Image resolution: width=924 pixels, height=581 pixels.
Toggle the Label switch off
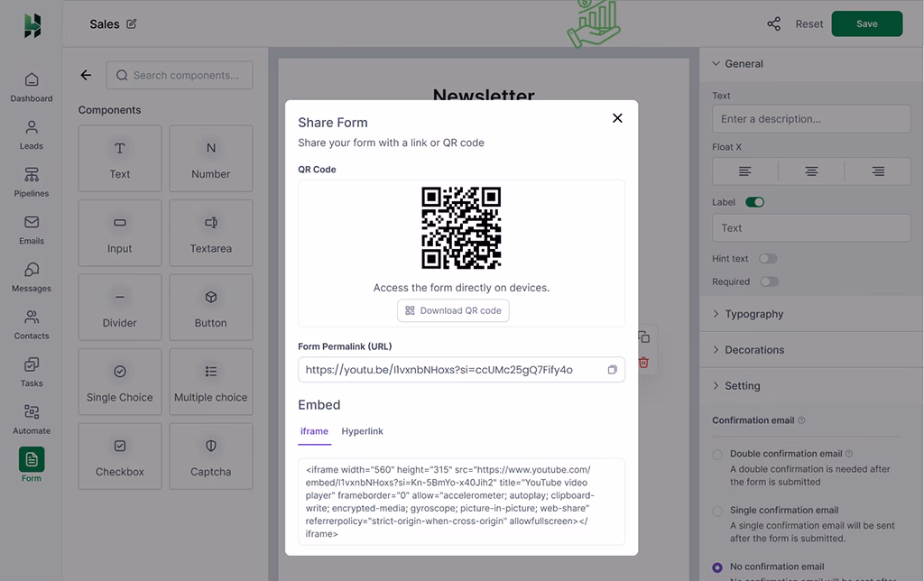pyautogui.click(x=755, y=202)
